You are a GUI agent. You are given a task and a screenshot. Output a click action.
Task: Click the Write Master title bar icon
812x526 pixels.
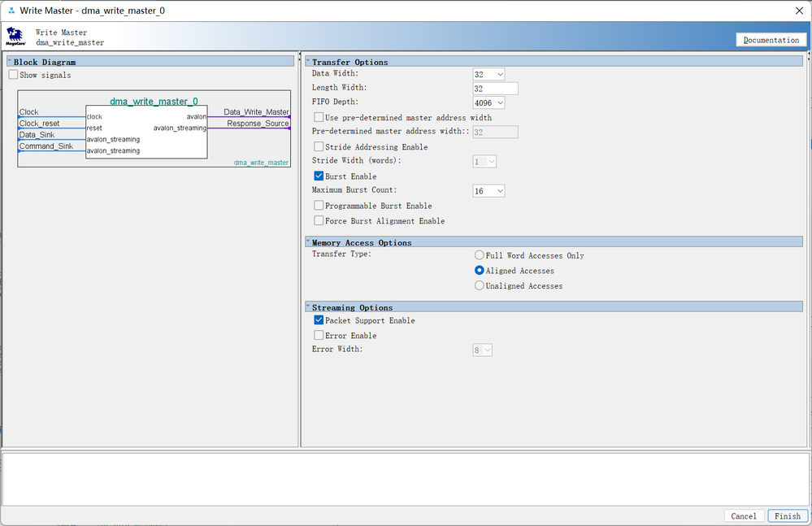11,11
